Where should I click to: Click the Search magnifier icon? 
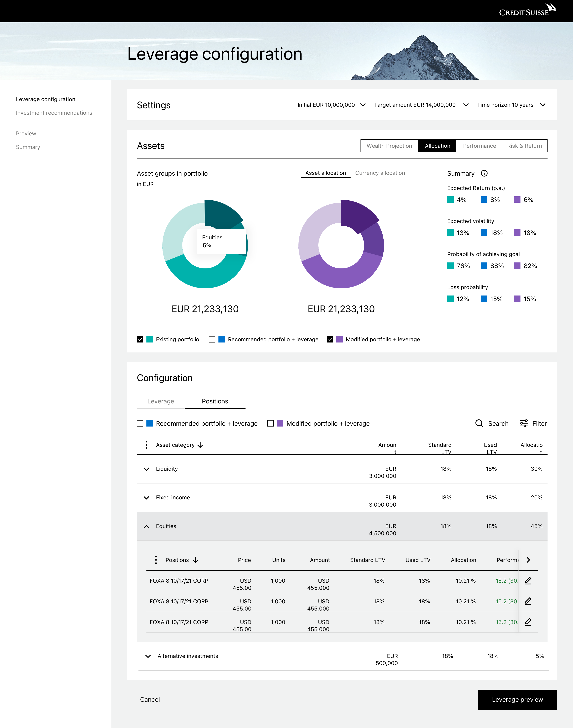point(479,423)
